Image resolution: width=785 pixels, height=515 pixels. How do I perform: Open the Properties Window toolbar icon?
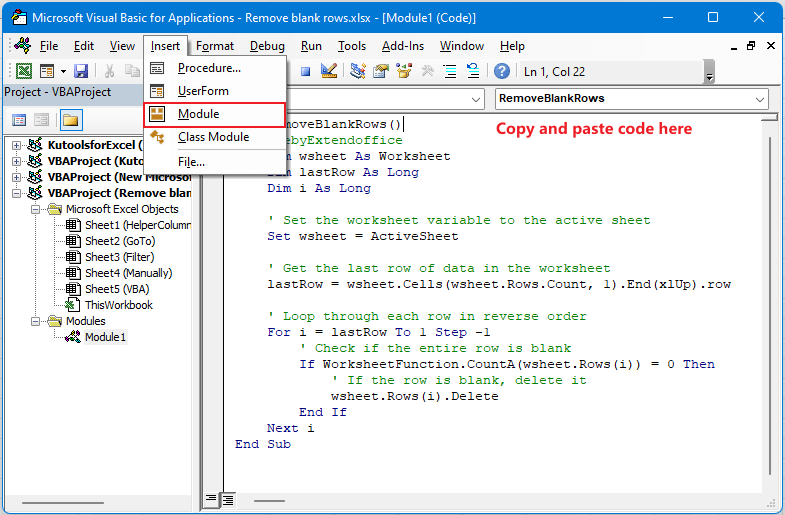click(380, 71)
